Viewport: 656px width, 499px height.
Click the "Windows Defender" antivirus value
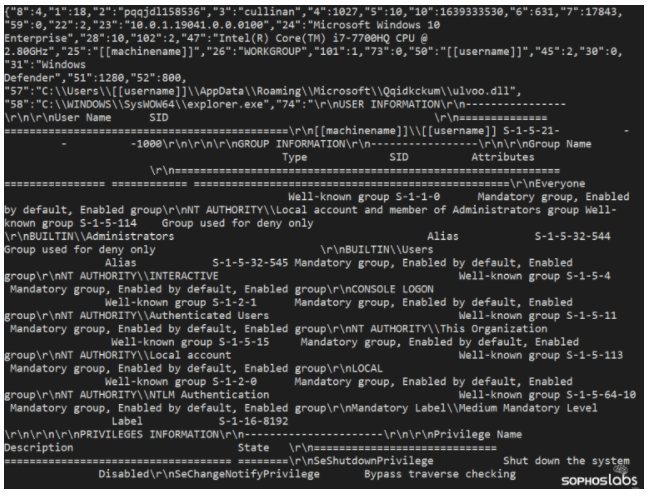click(x=45, y=72)
